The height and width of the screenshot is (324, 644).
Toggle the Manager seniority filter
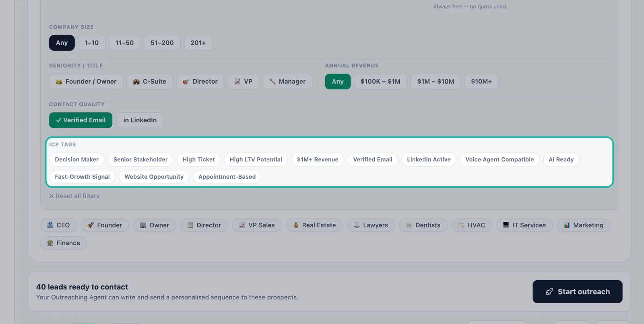[287, 81]
